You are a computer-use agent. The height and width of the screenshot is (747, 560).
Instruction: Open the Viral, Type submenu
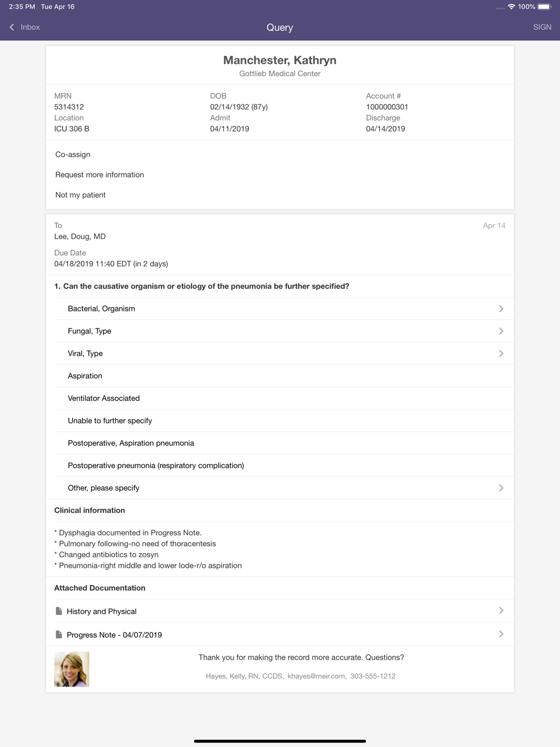pyautogui.click(x=501, y=353)
